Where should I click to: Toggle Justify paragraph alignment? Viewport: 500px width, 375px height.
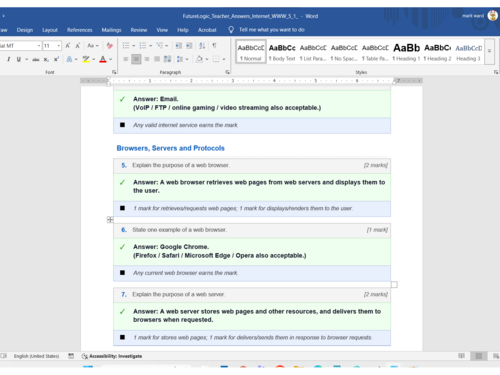[x=157, y=59]
